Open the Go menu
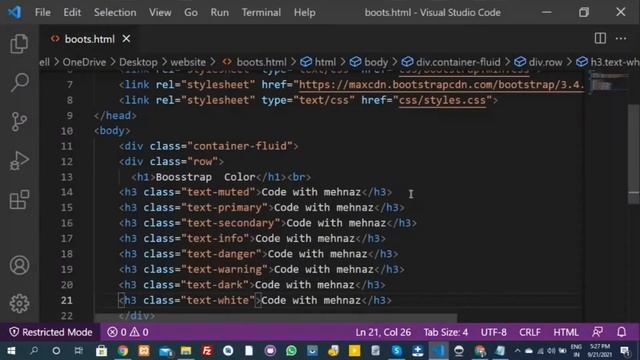This screenshot has height=360, width=640. click(x=191, y=12)
